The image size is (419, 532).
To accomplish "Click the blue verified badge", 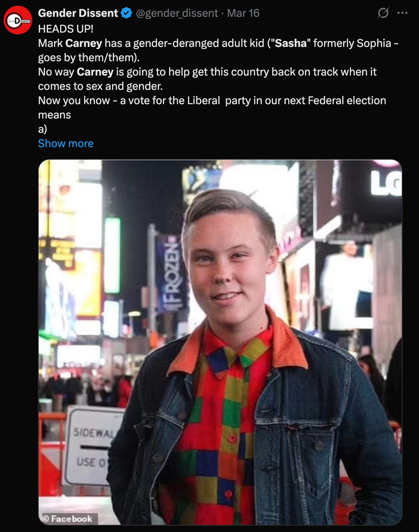I will [x=126, y=13].
